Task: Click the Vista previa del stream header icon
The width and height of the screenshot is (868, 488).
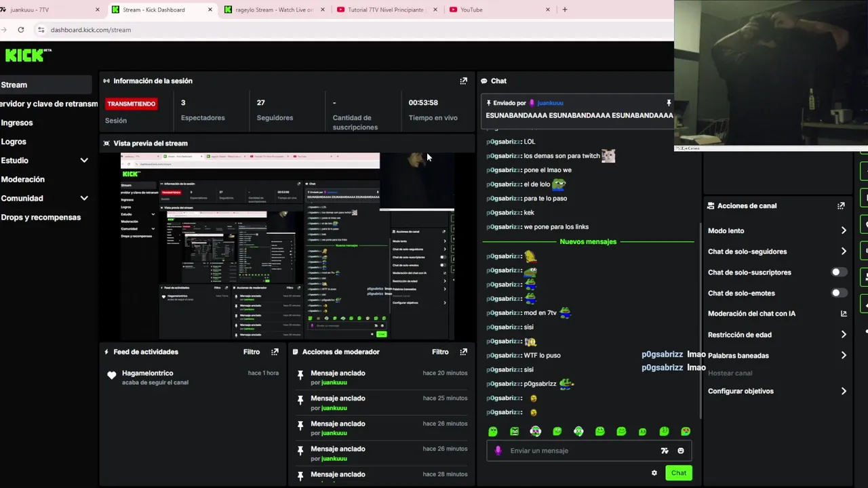Action: (x=106, y=143)
